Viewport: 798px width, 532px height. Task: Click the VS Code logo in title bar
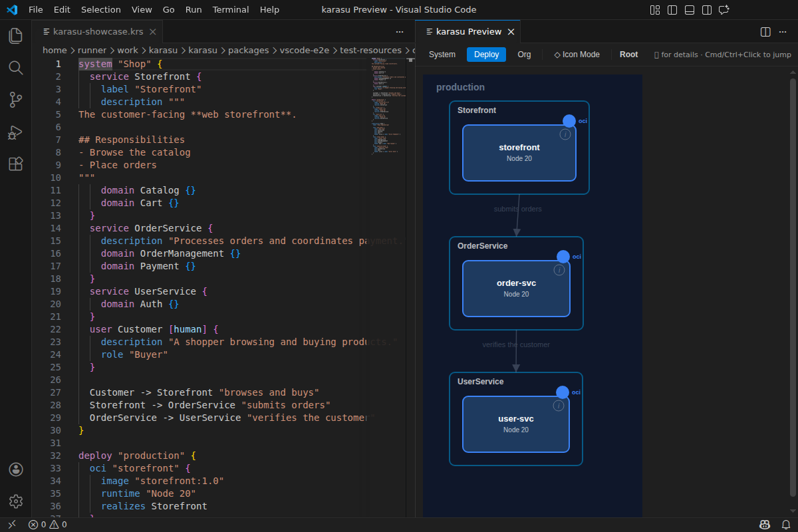pos(12,10)
